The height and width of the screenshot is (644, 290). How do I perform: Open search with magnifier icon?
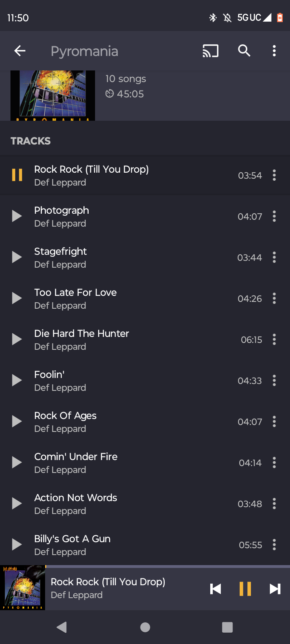pyautogui.click(x=244, y=51)
